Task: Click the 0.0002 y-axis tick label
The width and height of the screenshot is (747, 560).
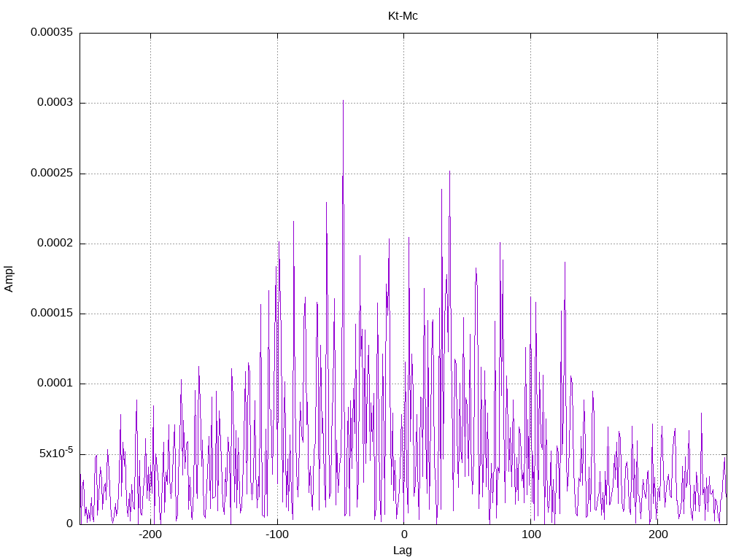Action: 55,243
